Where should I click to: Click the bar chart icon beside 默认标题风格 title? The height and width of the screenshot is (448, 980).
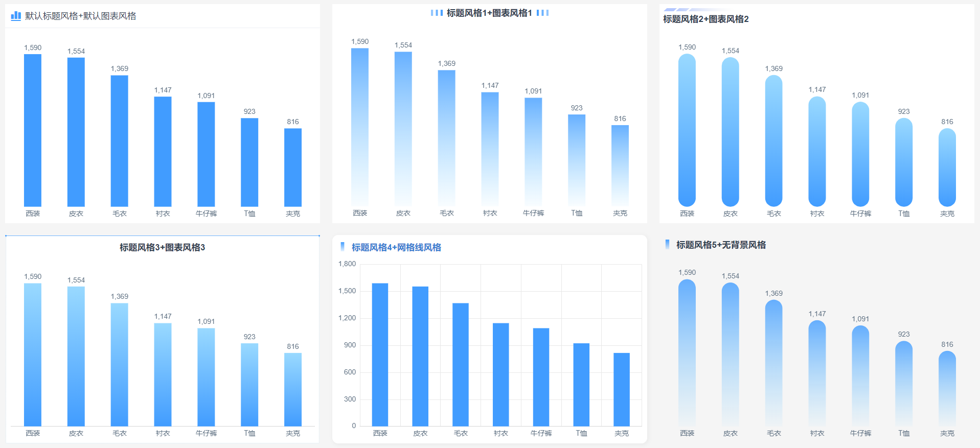pyautogui.click(x=16, y=16)
